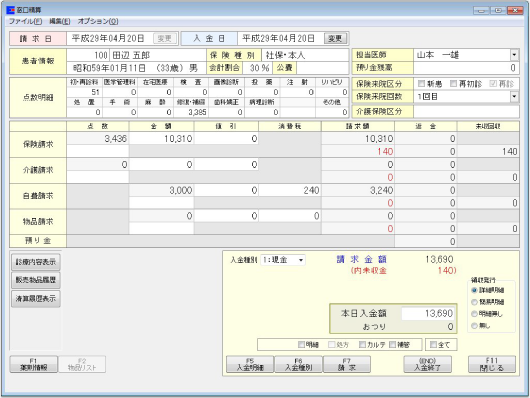This screenshot has width=530, height=398.
Task: Tick the 処方 checkbox
Action: [x=332, y=345]
